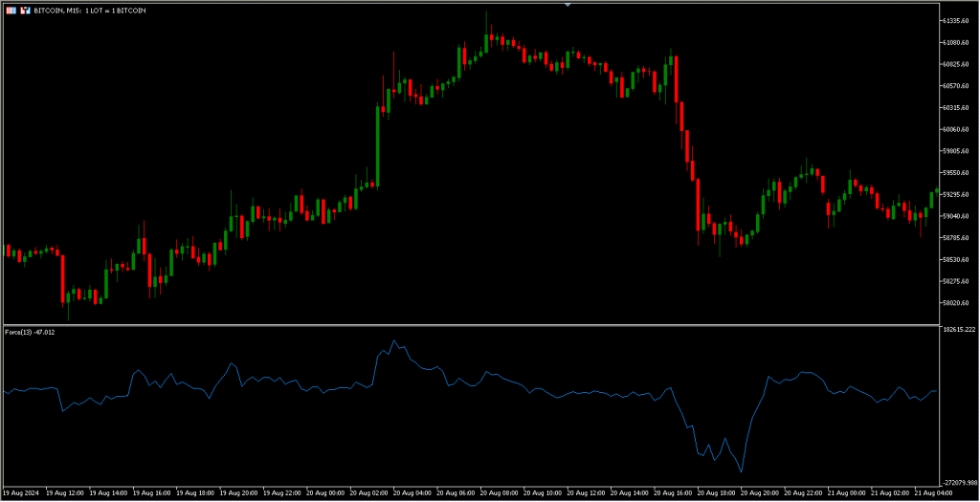980x502 pixels.
Task: Click the 'BITCOIN, M15: 1 LOT = 1 BITCOIN' title
Action: pos(89,11)
